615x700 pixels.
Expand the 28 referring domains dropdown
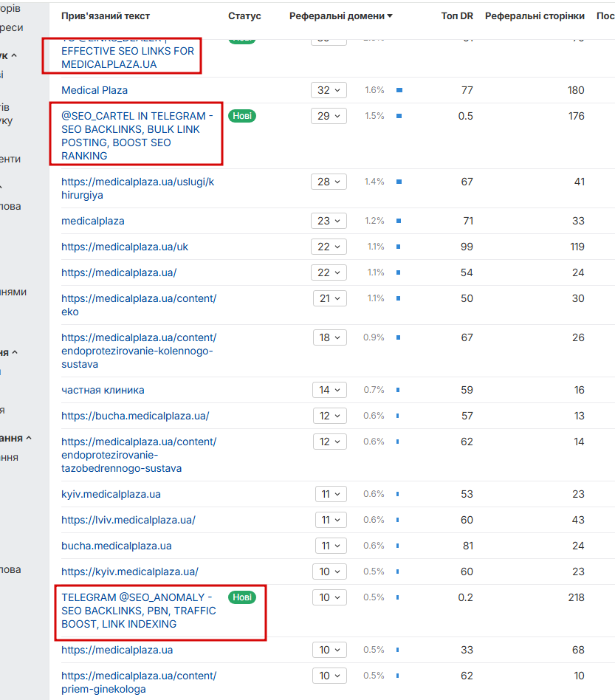click(x=329, y=182)
